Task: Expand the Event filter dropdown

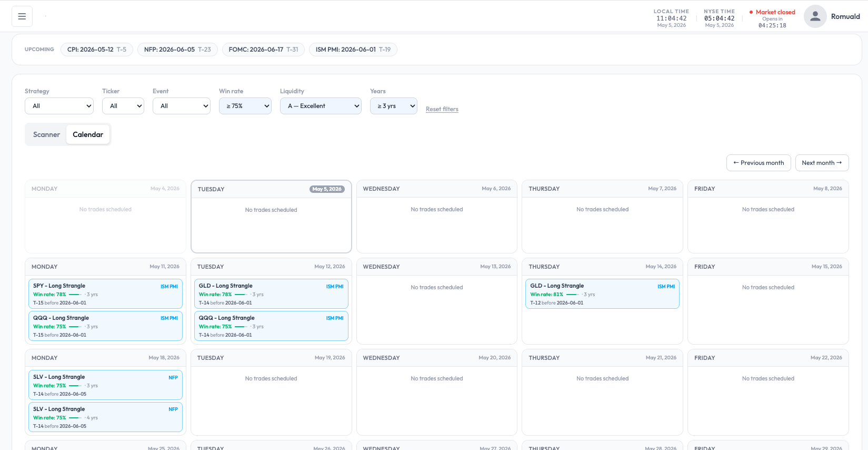Action: click(x=182, y=106)
